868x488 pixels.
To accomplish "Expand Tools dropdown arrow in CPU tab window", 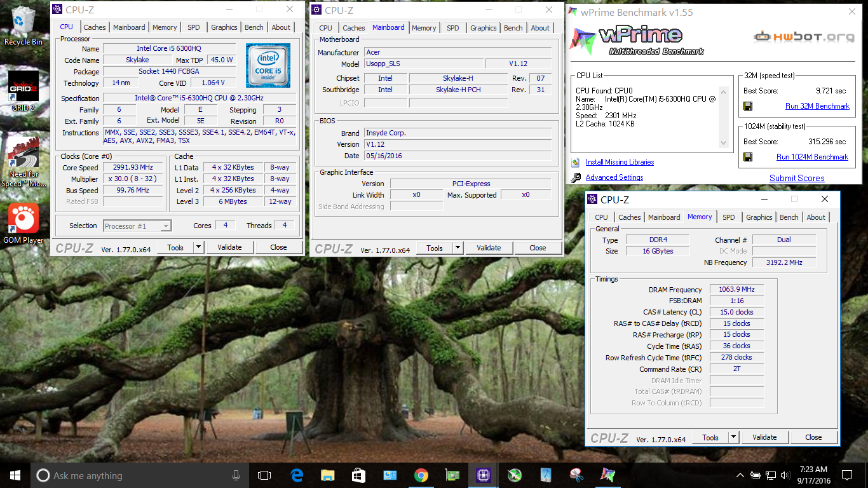I will tap(198, 247).
